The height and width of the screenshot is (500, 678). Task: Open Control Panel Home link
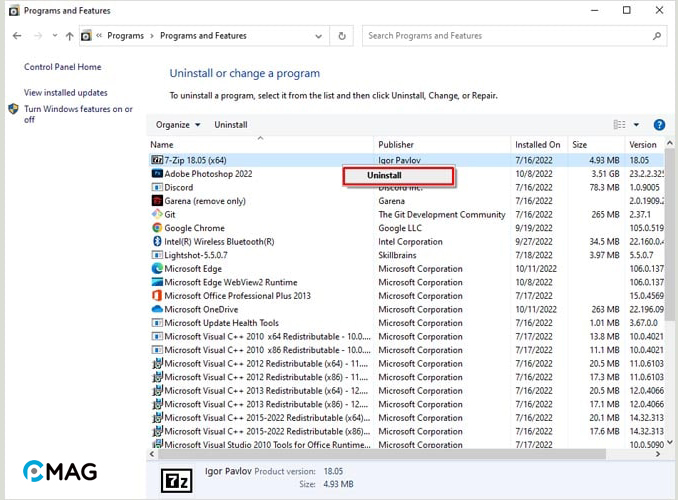click(x=63, y=67)
